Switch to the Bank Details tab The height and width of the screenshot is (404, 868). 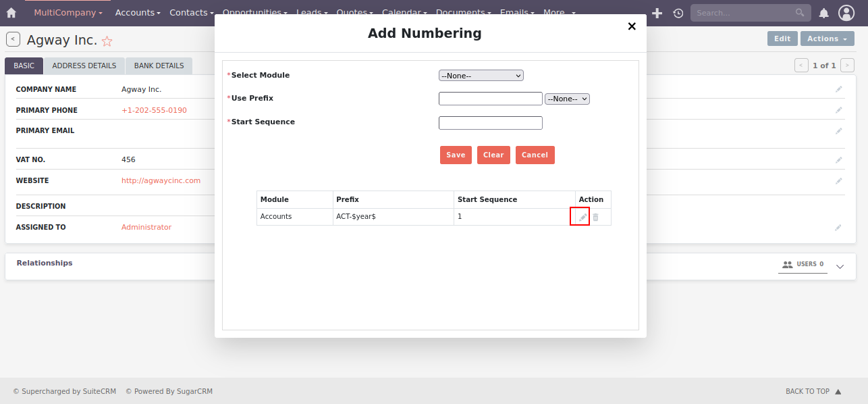(159, 66)
